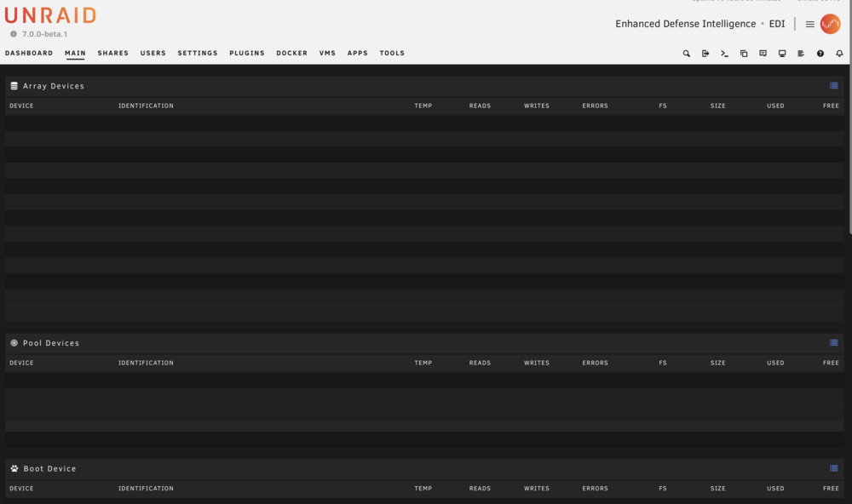Click the Pool Devices disc icon
Image resolution: width=852 pixels, height=504 pixels.
(x=14, y=343)
